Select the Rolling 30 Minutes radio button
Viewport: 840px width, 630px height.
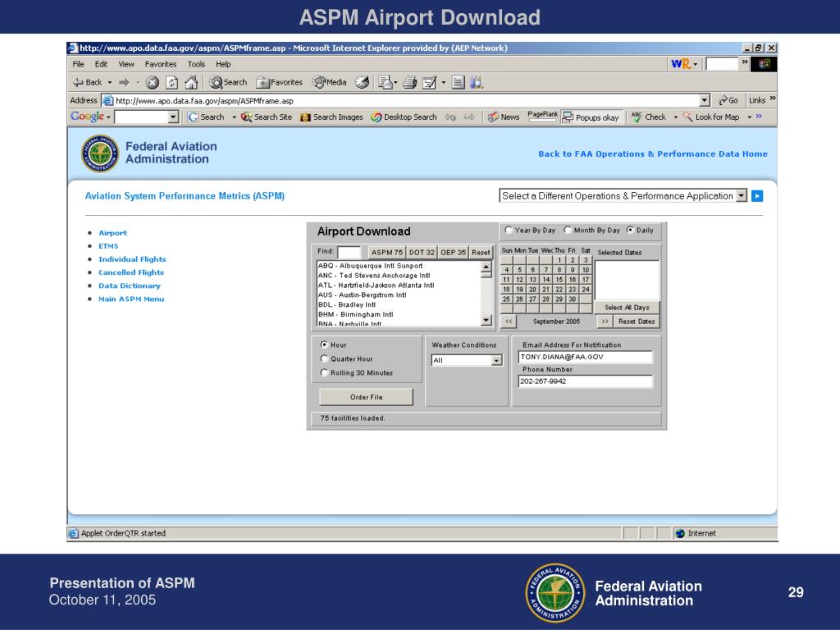click(324, 372)
